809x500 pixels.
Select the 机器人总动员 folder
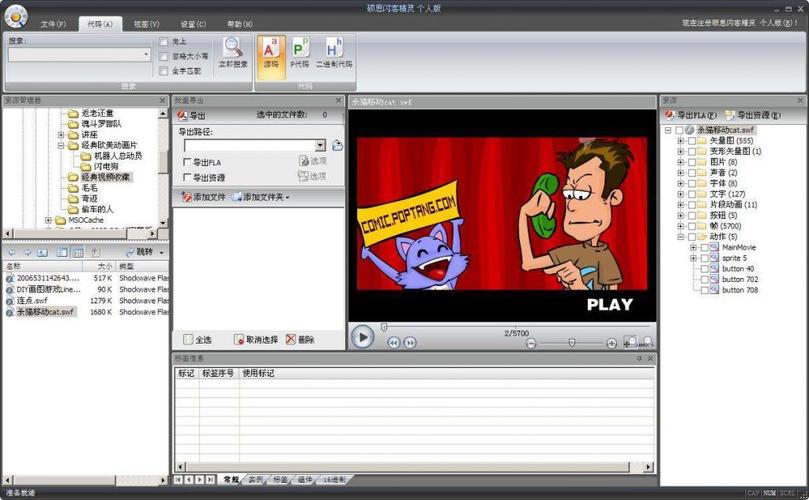click(118, 156)
